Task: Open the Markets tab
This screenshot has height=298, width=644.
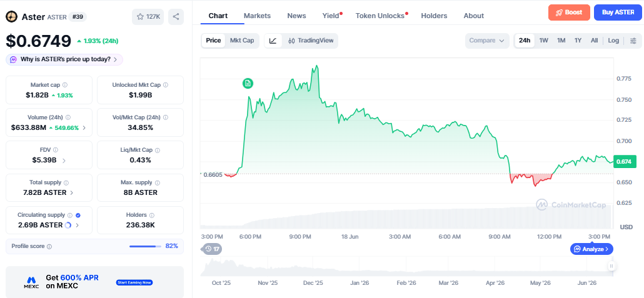Action: point(257,16)
